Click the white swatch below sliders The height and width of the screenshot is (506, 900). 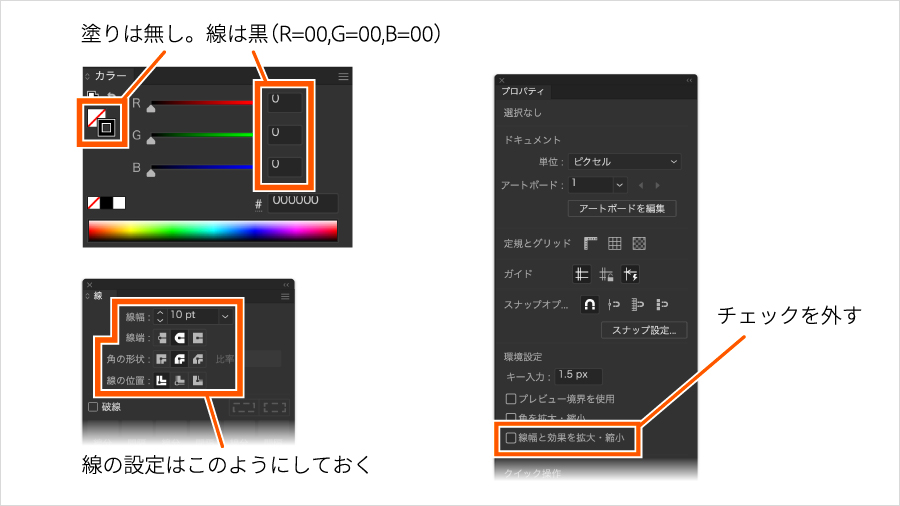119,203
